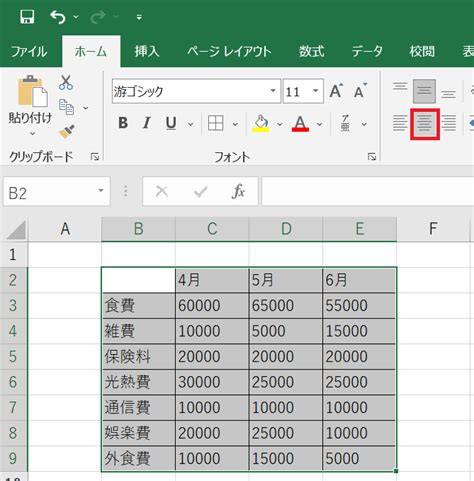This screenshot has width=474, height=481.
Task: Open Insert Function fx button
Action: 238,191
